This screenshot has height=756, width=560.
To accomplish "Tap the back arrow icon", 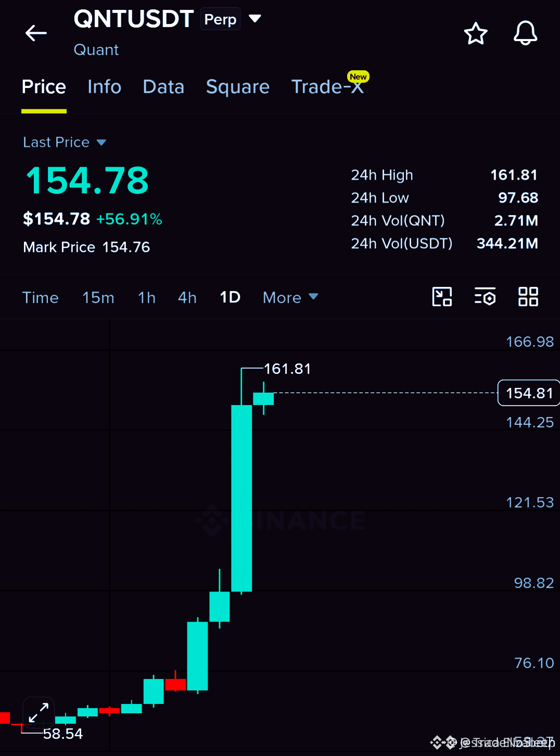I will (x=36, y=33).
